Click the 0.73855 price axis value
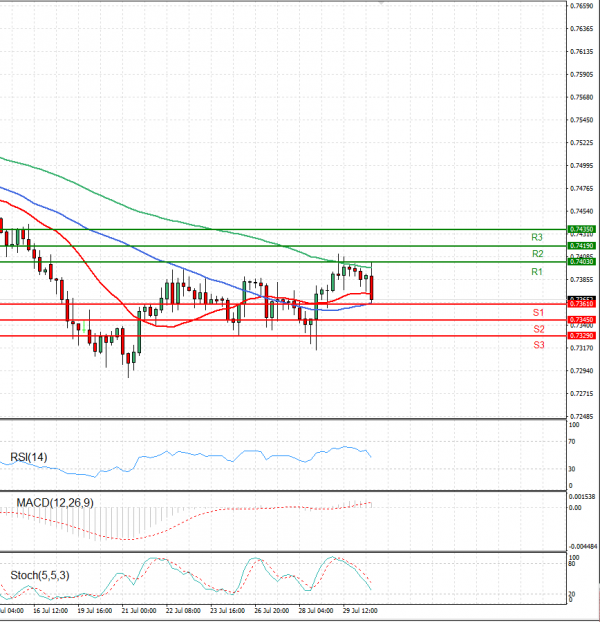The width and height of the screenshot is (600, 622). coord(582,280)
